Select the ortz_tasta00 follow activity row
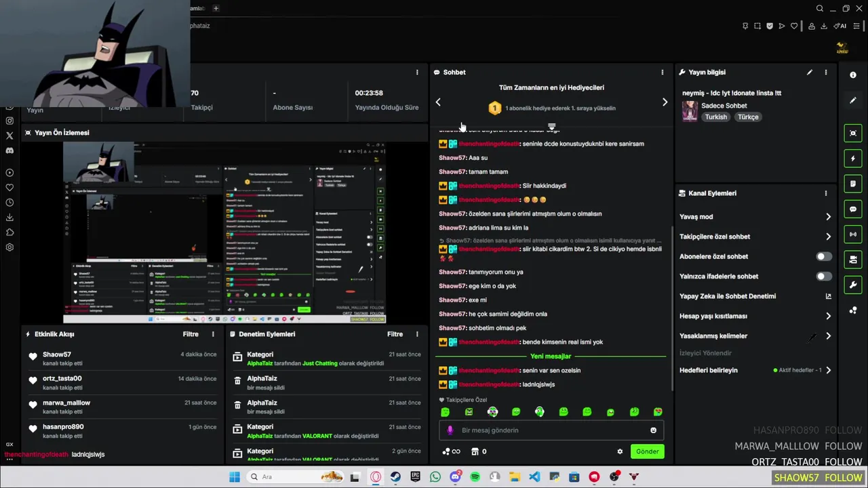 [x=122, y=383]
